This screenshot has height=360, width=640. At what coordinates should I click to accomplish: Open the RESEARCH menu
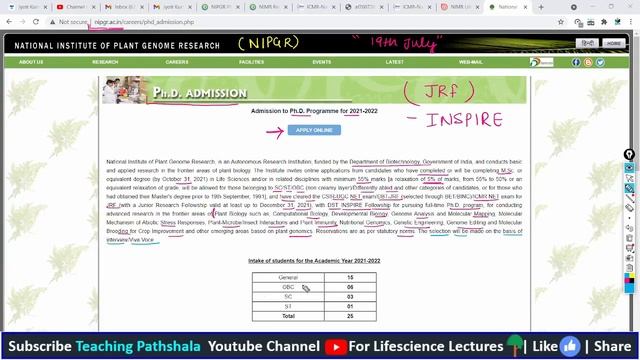(x=105, y=62)
